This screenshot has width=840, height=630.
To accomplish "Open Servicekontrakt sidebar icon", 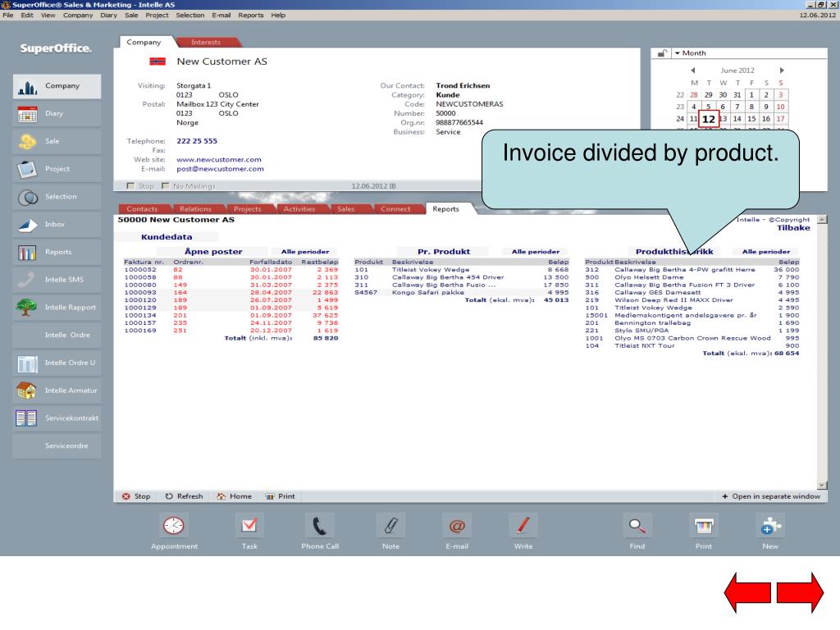I will tap(26, 418).
